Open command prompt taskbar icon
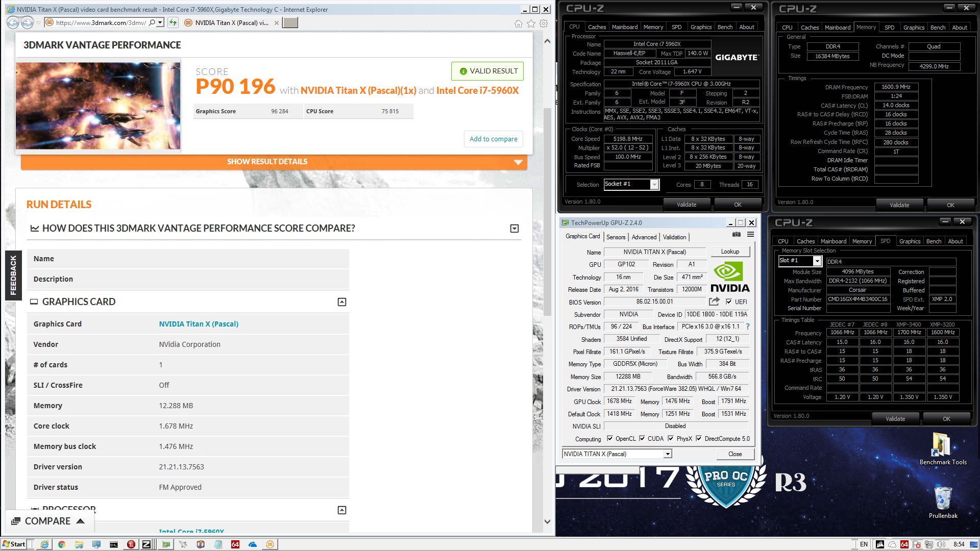The width and height of the screenshot is (980, 551). pos(114,544)
